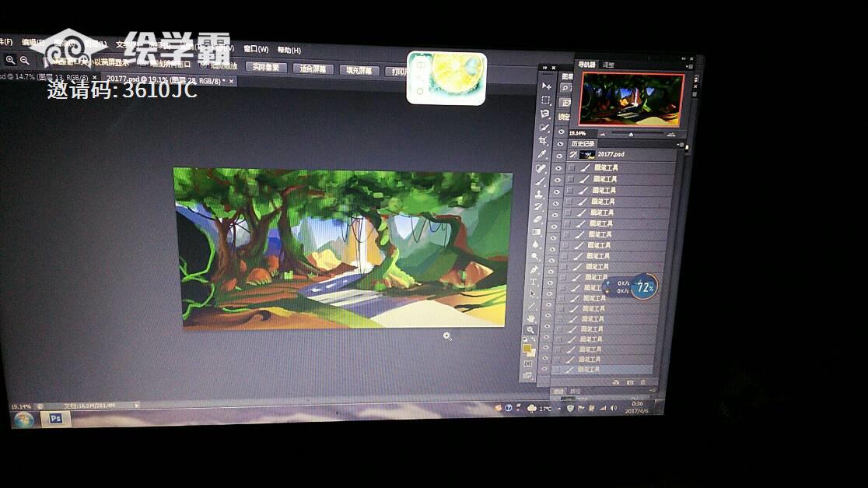This screenshot has height=488, width=868.
Task: Select the Pen tool
Action: 534,269
